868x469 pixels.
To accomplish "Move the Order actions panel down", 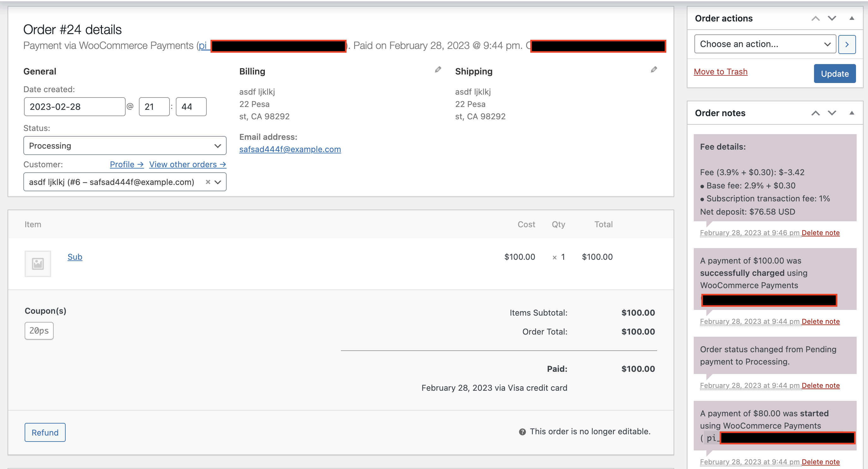I will point(832,19).
